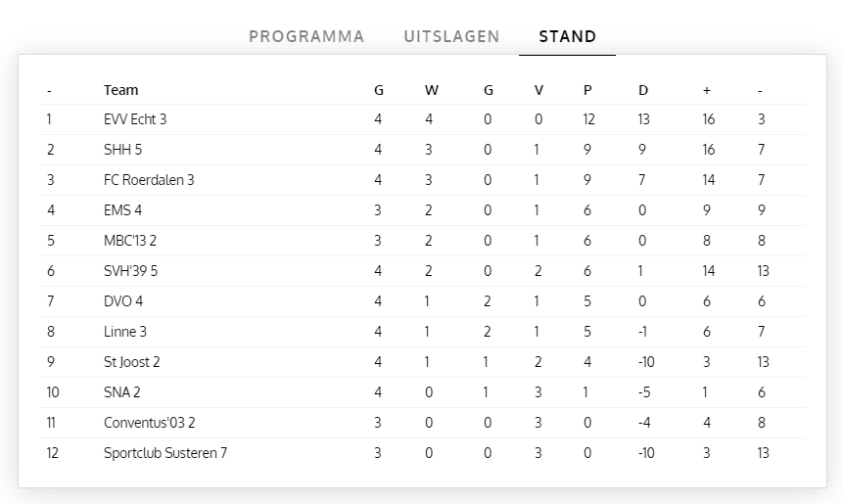Click the D goal difference header
Viewport: 843px width, 504px height.
tap(643, 90)
